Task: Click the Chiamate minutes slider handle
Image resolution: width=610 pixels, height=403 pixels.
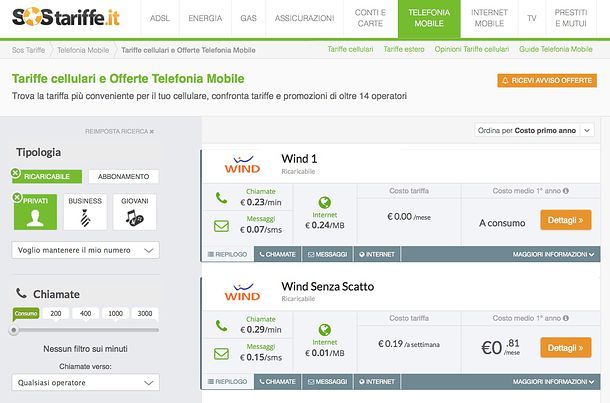Action: click(x=14, y=330)
